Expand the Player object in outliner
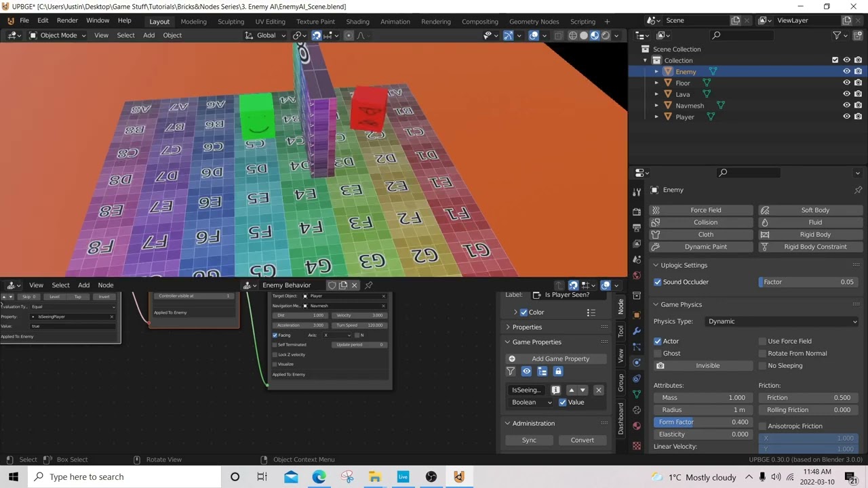Image resolution: width=868 pixels, height=488 pixels. [656, 117]
